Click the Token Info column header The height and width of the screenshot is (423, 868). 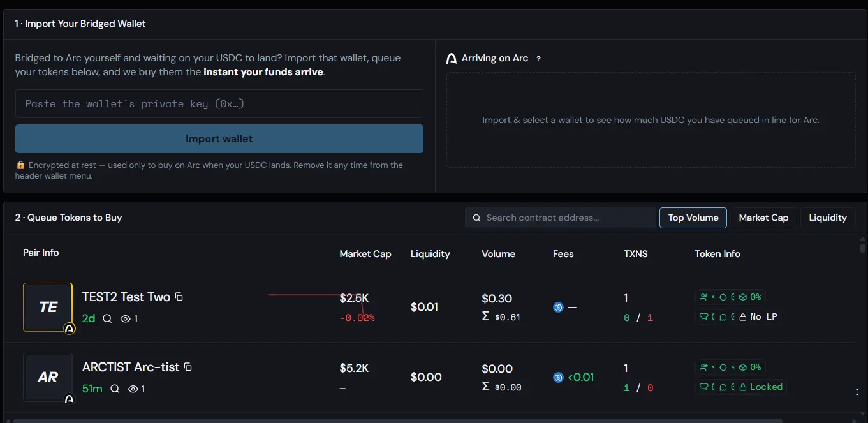point(717,254)
